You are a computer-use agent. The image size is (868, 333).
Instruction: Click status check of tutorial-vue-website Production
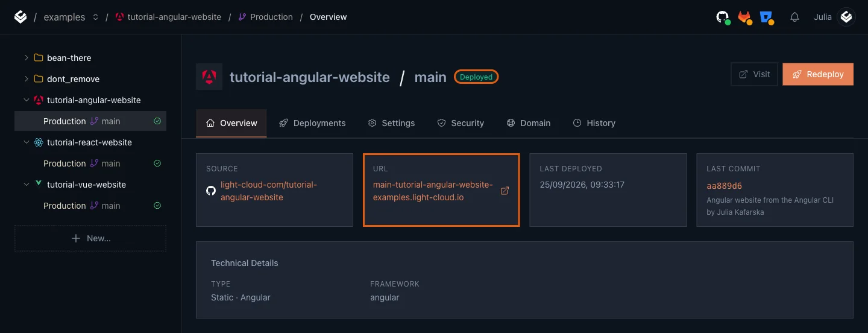click(157, 206)
